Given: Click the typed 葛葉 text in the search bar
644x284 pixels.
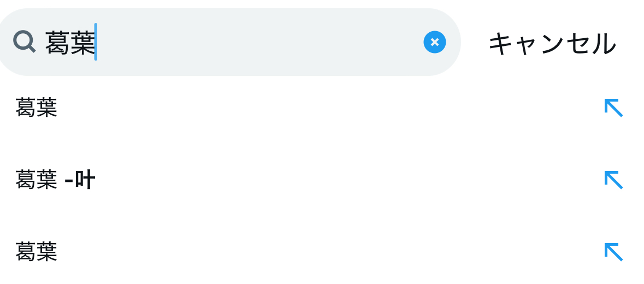Looking at the screenshot, I should coord(70,43).
